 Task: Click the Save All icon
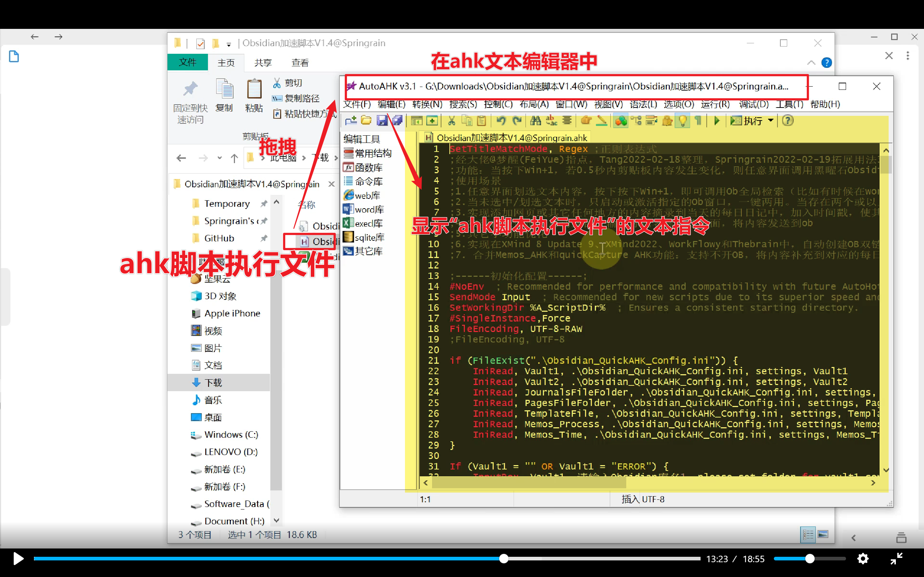(397, 121)
